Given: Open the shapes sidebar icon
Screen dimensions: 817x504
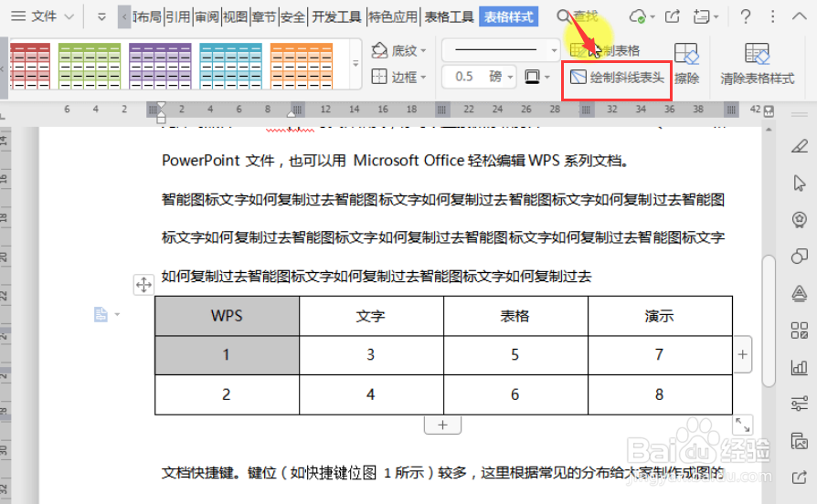Looking at the screenshot, I should click(800, 257).
